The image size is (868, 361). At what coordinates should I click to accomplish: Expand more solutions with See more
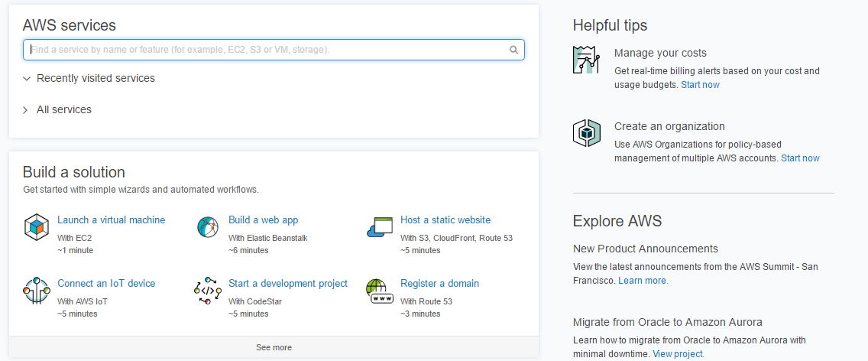coord(274,348)
